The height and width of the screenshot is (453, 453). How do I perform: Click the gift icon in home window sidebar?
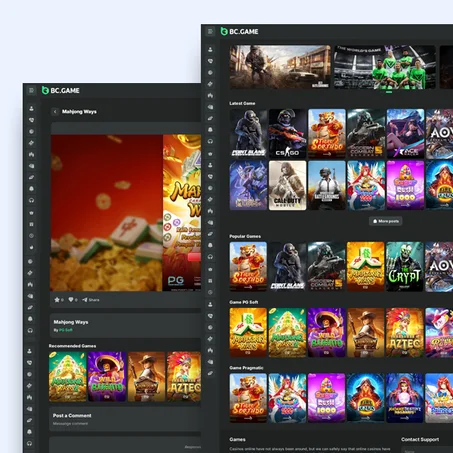tap(210, 281)
